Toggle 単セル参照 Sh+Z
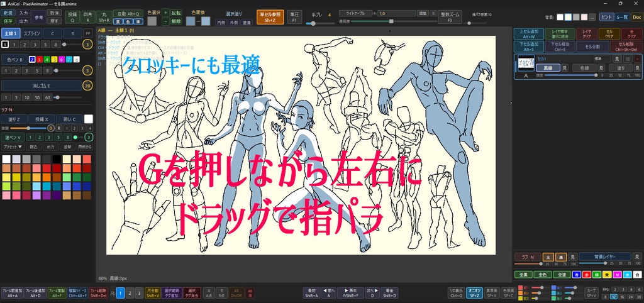 (270, 17)
